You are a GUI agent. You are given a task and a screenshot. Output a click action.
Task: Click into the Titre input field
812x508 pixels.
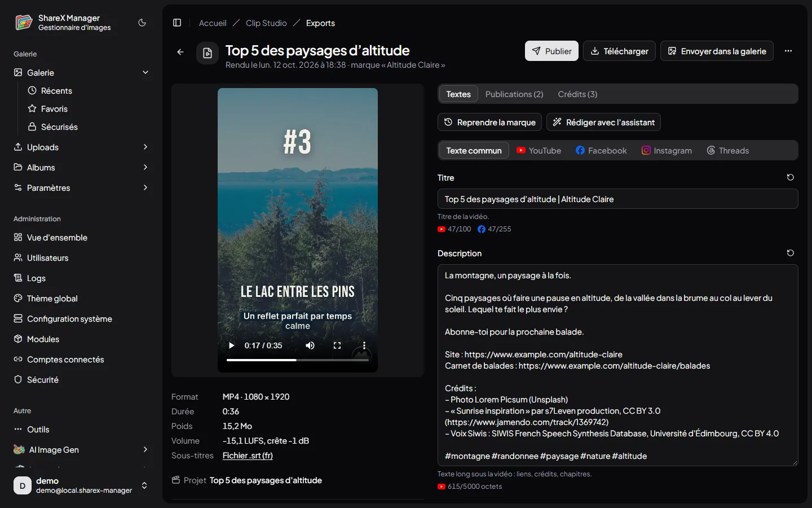tap(618, 199)
